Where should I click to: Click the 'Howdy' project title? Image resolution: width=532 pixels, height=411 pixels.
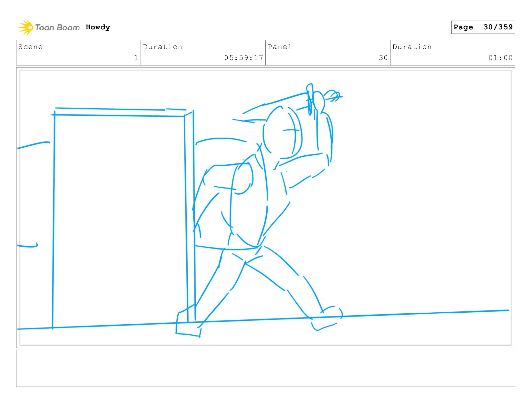98,27
